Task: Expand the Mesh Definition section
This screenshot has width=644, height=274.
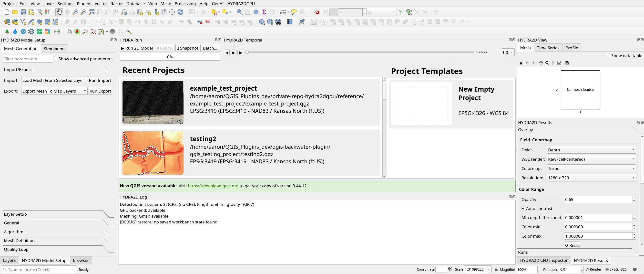Action: [59, 241]
